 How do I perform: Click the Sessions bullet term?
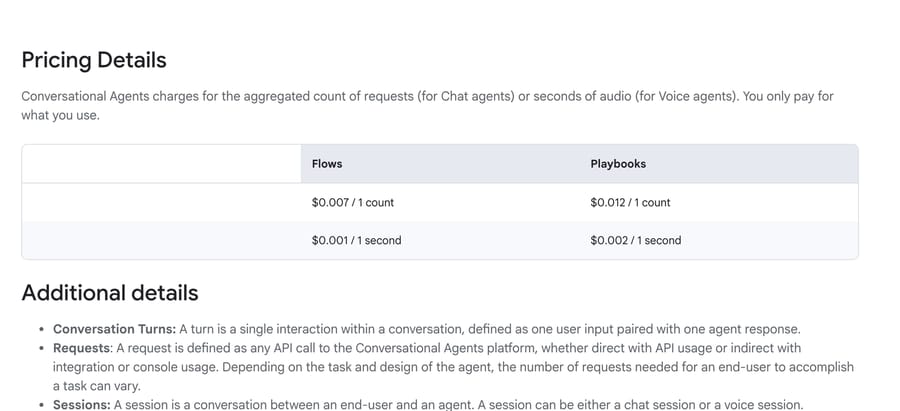tap(82, 405)
